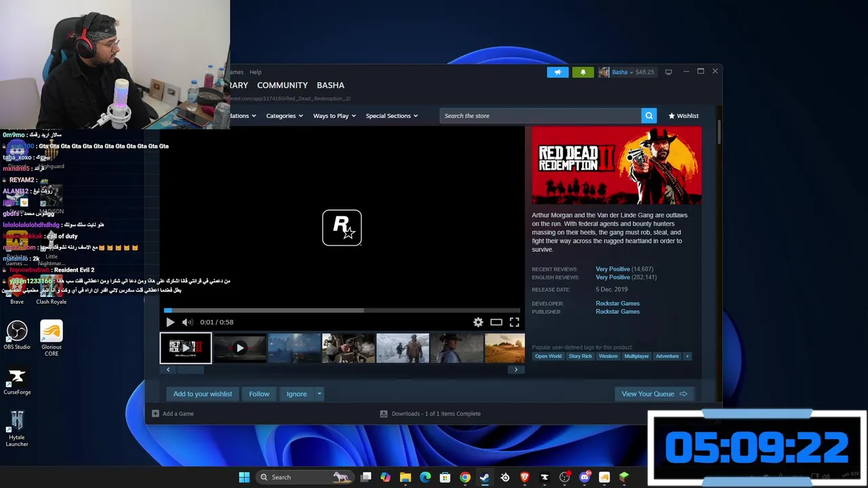This screenshot has height=488, width=868.
Task: Enter fullscreen on the trailer
Action: [x=514, y=322]
